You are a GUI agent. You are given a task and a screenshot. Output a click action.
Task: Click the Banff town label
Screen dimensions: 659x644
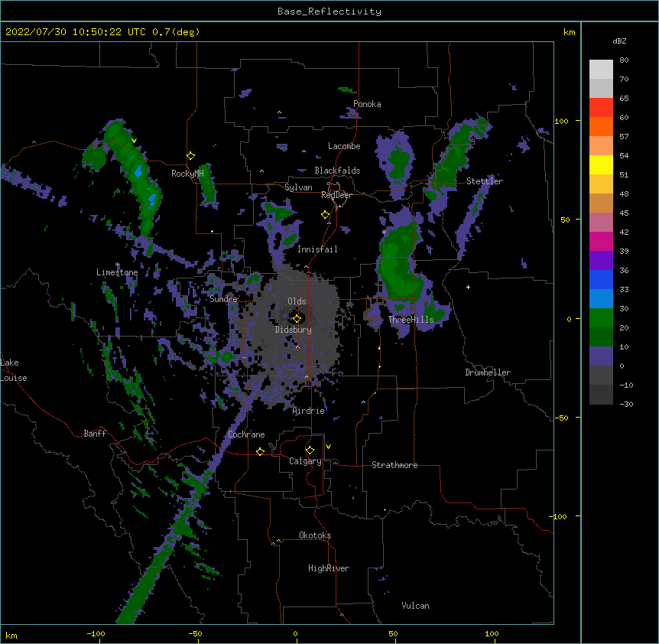click(x=95, y=434)
